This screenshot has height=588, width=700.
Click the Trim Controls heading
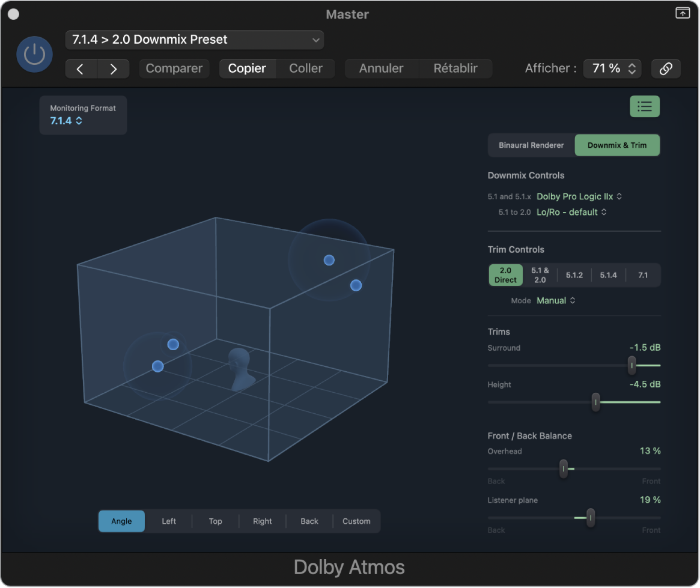click(516, 250)
